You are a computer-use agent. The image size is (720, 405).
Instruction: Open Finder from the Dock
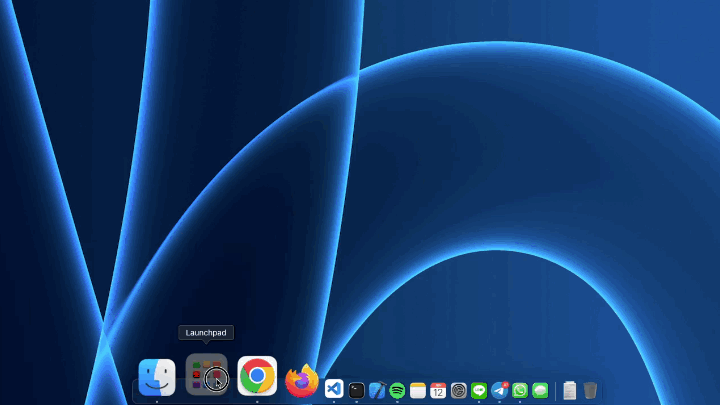click(157, 377)
